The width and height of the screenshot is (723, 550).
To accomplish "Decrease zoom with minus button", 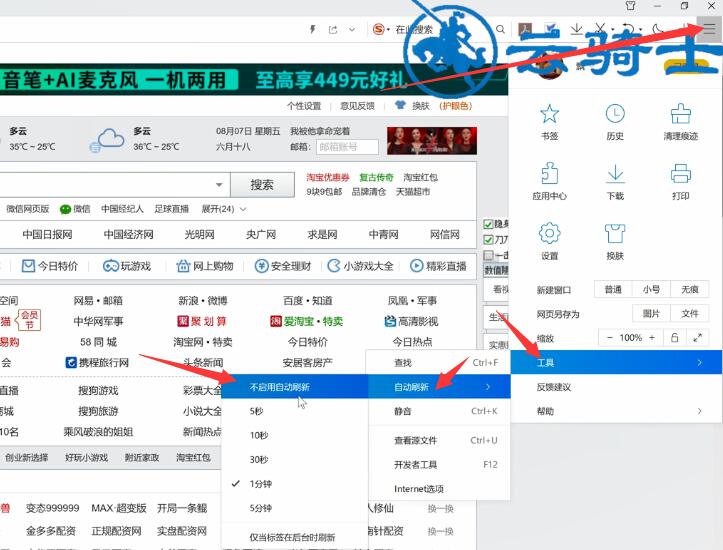I will coord(609,337).
